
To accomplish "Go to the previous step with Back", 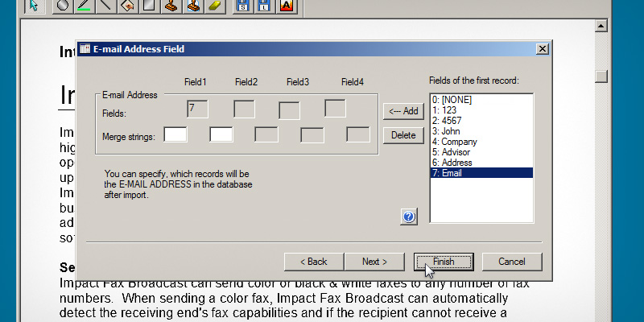I will pos(313,262).
